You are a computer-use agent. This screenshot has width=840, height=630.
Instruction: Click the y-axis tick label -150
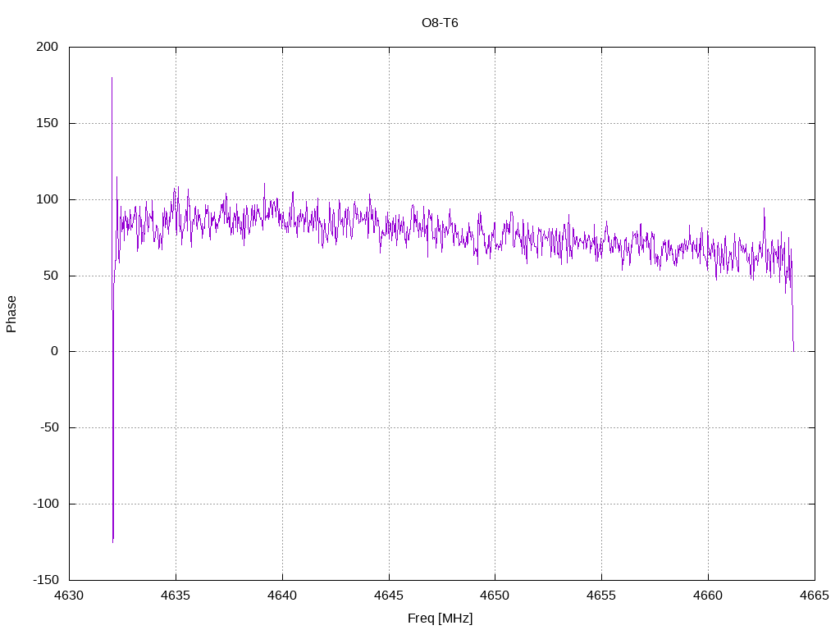[46, 580]
